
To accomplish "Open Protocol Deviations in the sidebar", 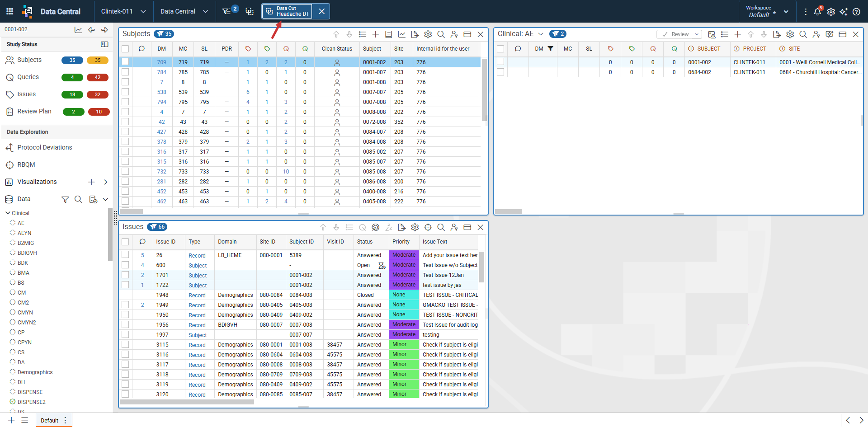I will (x=45, y=147).
